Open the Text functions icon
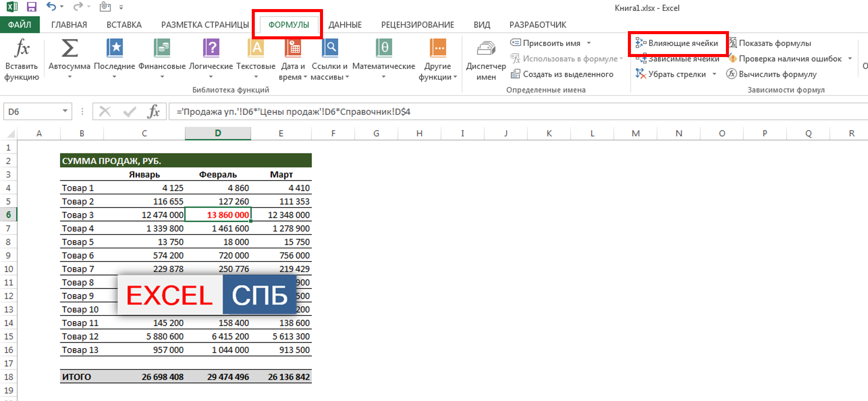Screen dimensions: 868x401 click(x=256, y=48)
